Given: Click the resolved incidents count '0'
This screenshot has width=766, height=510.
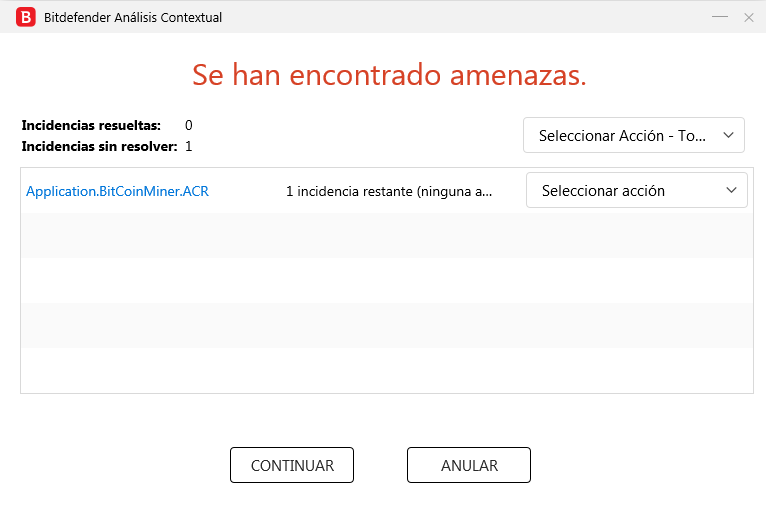Looking at the screenshot, I should pyautogui.click(x=189, y=126).
